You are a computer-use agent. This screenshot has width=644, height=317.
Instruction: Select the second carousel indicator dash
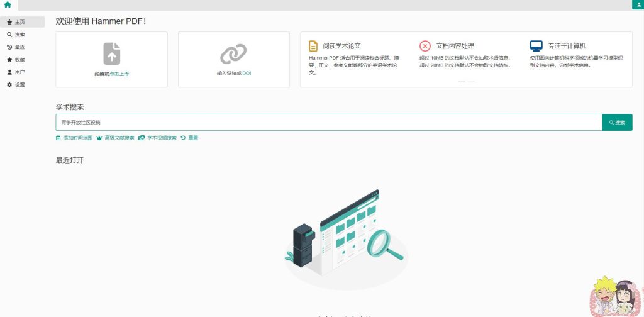pos(471,81)
